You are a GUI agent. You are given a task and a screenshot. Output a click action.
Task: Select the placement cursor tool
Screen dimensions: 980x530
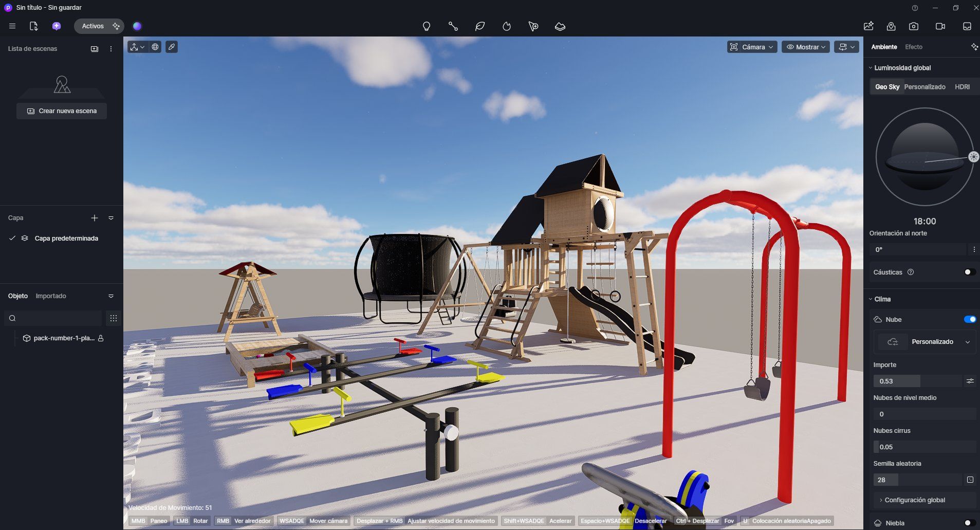(x=533, y=26)
